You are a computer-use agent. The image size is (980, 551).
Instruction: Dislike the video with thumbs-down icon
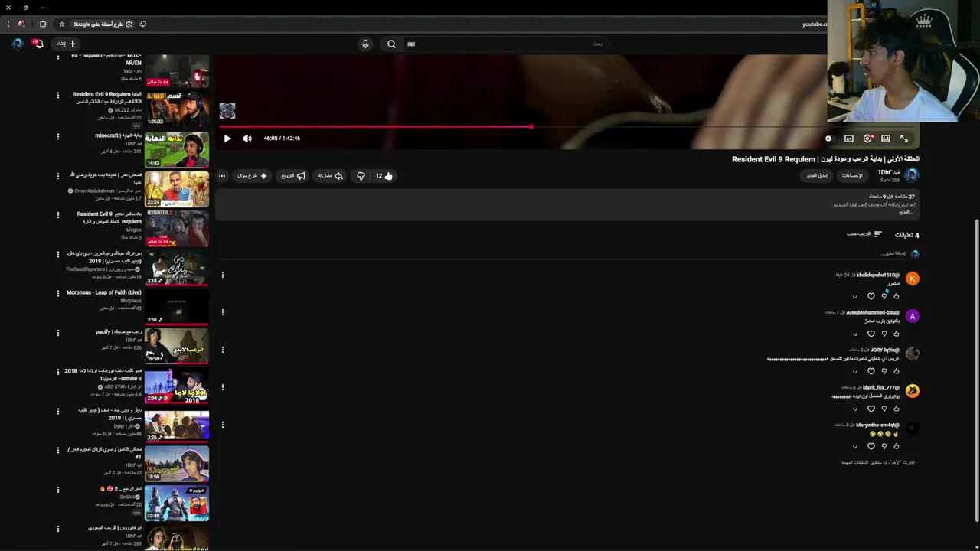361,176
